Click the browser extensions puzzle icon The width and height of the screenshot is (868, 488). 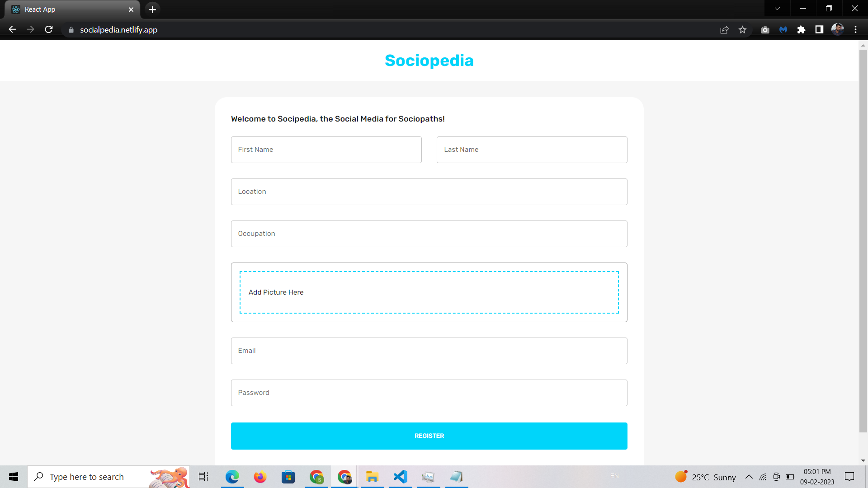pos(801,30)
